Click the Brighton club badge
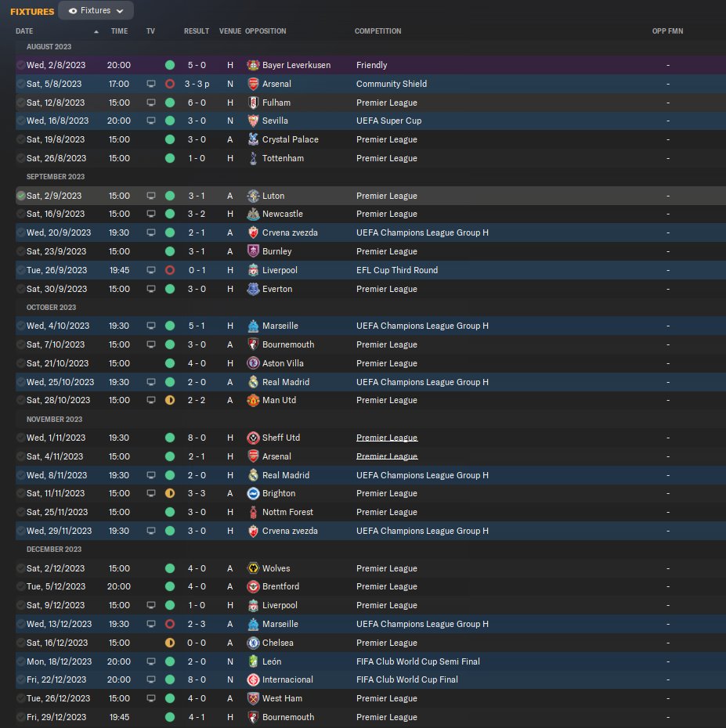This screenshot has width=726, height=728. click(253, 493)
